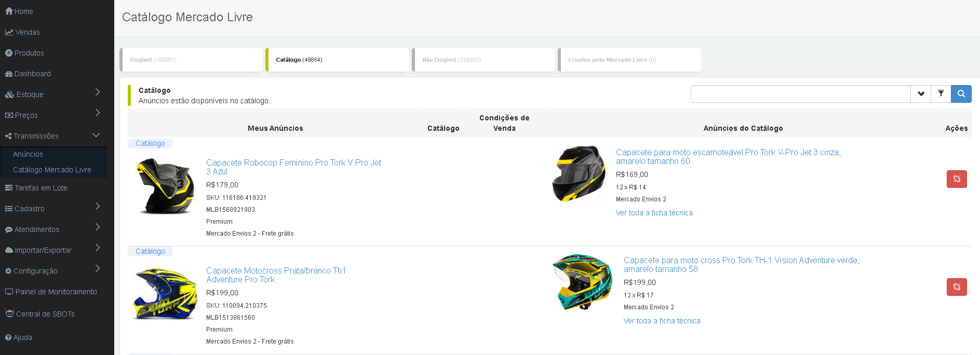This screenshot has height=355, width=980.
Task: Click the R$179,00 price
Action: (x=222, y=185)
